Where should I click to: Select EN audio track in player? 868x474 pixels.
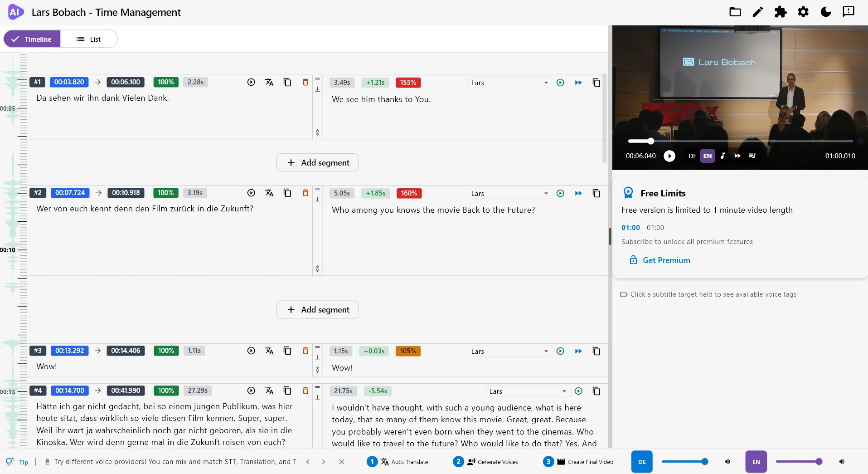(708, 156)
